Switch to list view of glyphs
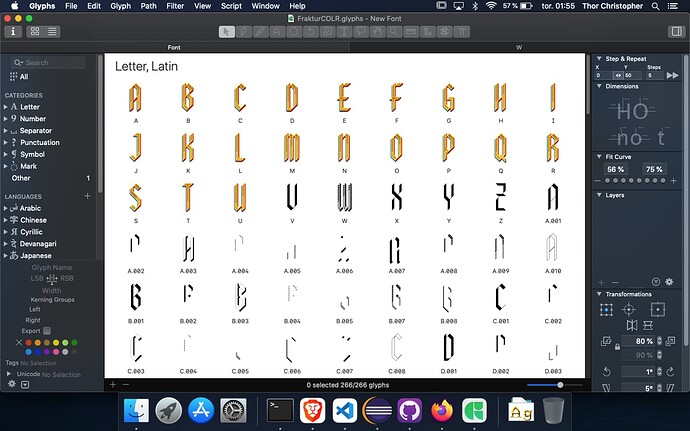 [x=52, y=32]
